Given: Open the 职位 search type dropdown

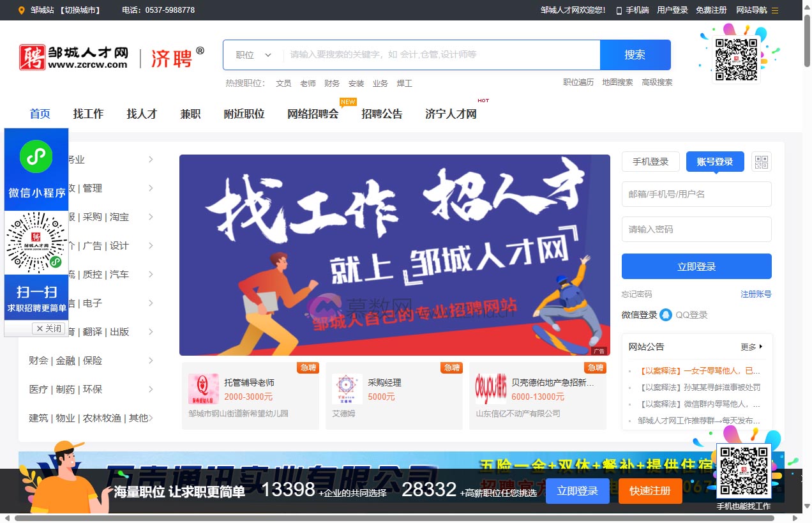Looking at the screenshot, I should coord(252,55).
